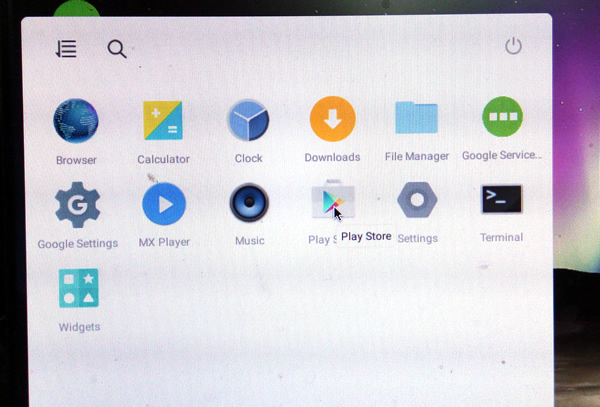
Task: Open the Clock app icon
Action: [248, 120]
